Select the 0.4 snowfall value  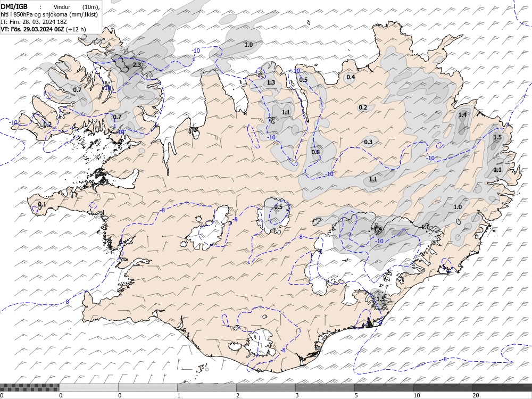point(351,77)
